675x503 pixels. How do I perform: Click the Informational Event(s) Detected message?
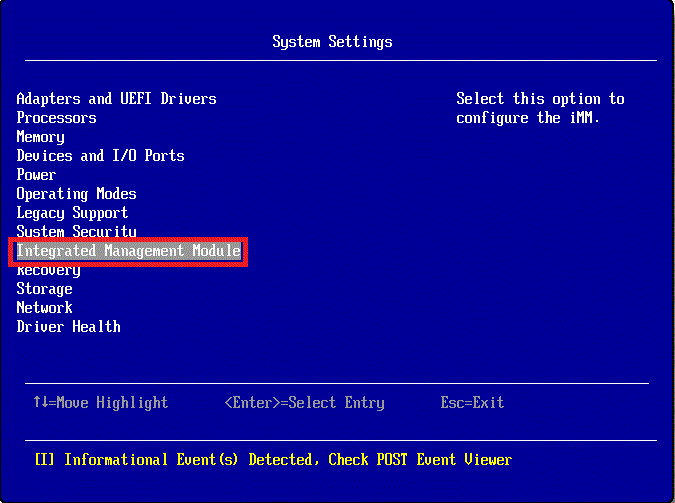273,460
